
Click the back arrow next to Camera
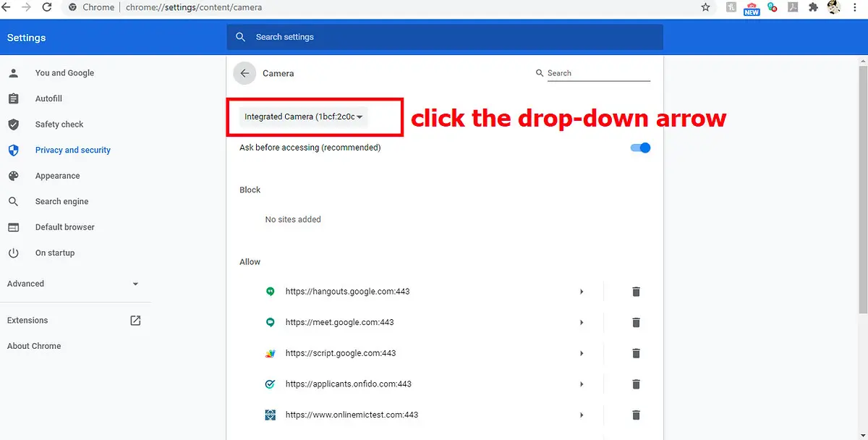point(244,73)
